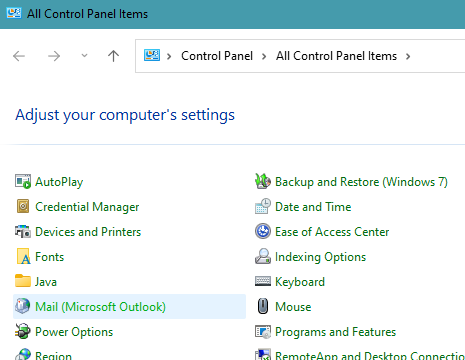465x360 pixels.
Task: Open the Fonts icon
Action: coord(23,257)
